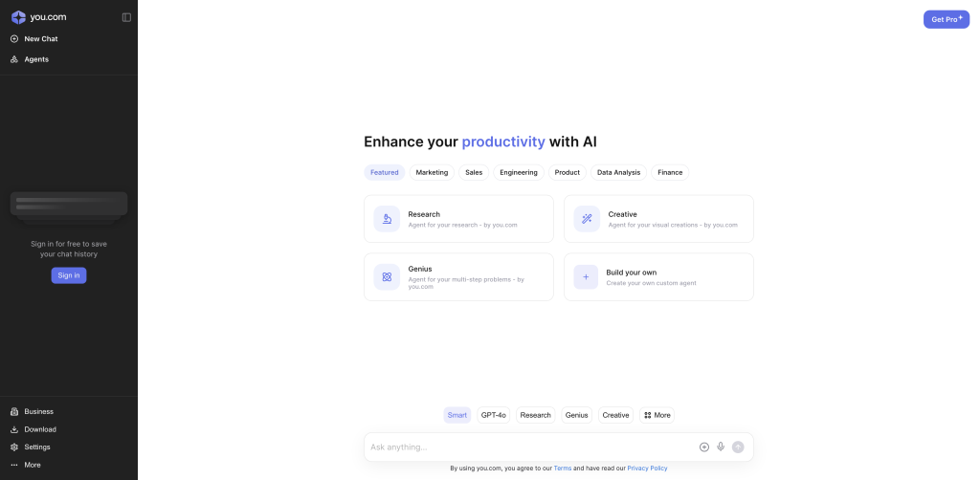Open Download from sidebar
Screen dimensions: 980x480
tap(40, 429)
